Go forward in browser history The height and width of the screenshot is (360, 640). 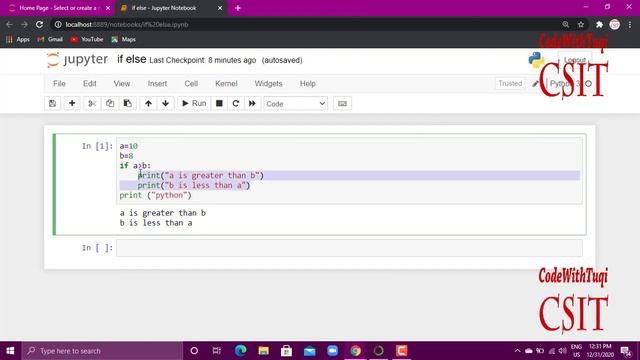tap(24, 24)
